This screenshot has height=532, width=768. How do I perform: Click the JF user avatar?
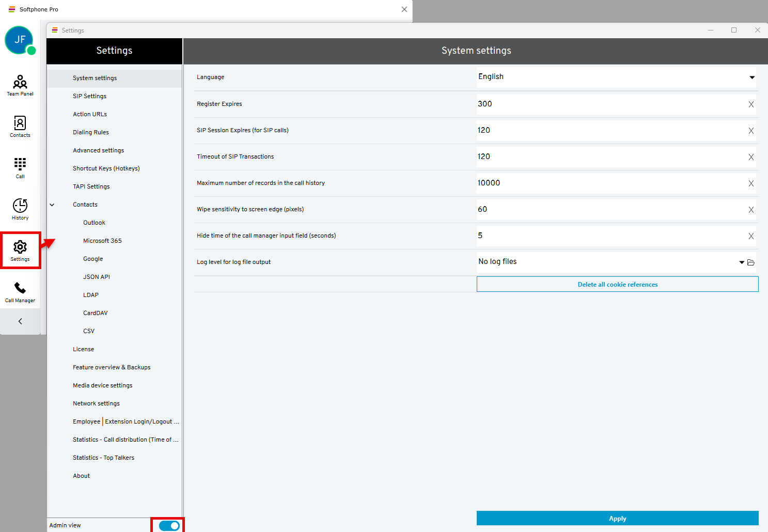(x=19, y=40)
